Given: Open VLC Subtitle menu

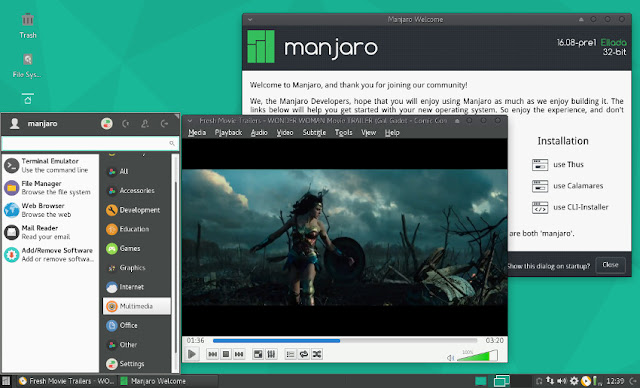Looking at the screenshot, I should pyautogui.click(x=314, y=133).
